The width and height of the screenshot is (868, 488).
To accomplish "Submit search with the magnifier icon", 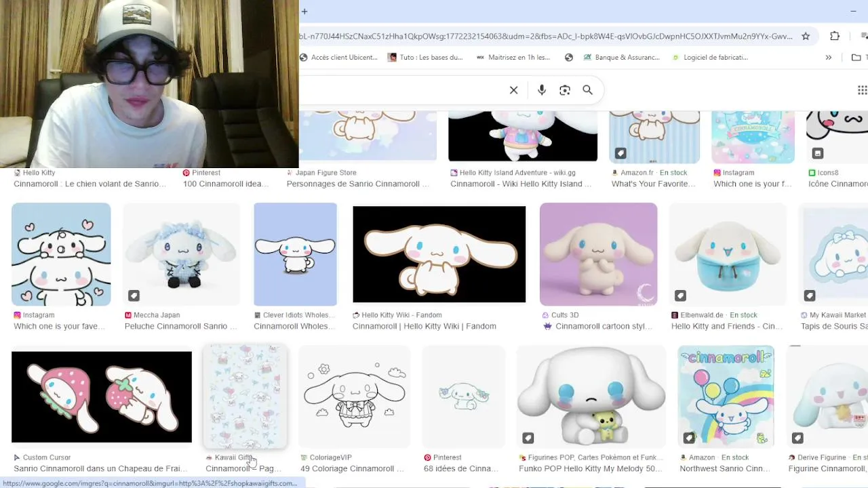I will pos(588,90).
